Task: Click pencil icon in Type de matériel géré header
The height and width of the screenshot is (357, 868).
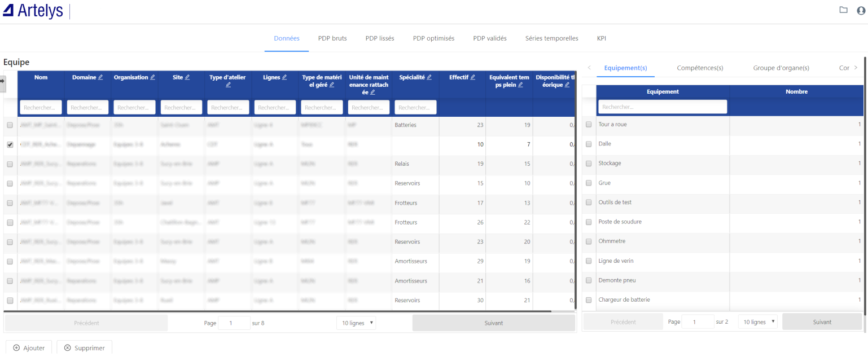Action: [332, 85]
